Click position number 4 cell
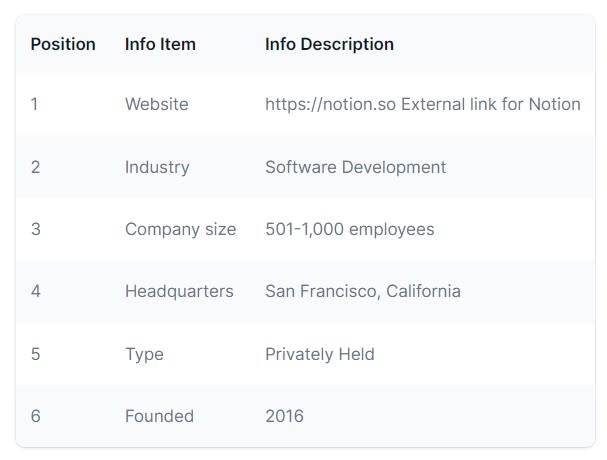The height and width of the screenshot is (460, 607). [35, 291]
